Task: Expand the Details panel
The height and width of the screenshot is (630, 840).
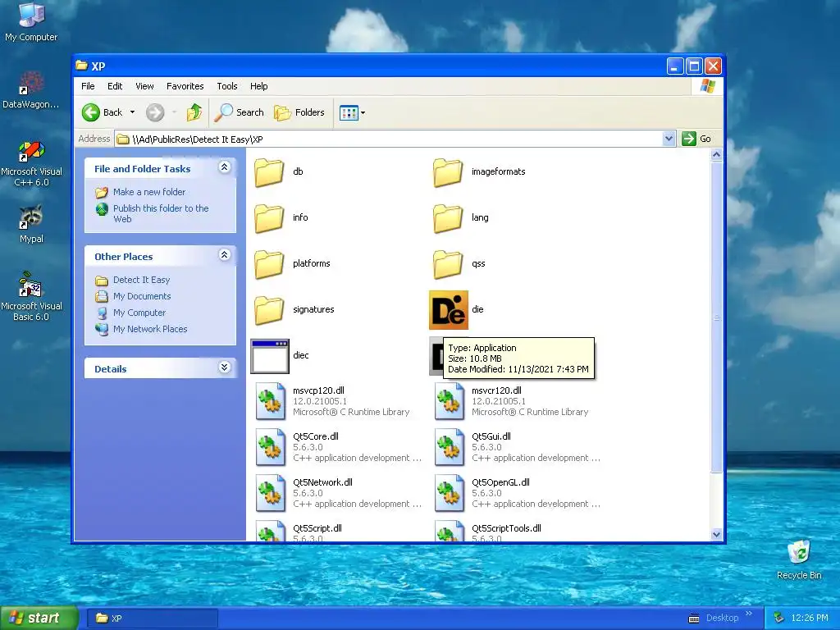Action: [x=225, y=367]
